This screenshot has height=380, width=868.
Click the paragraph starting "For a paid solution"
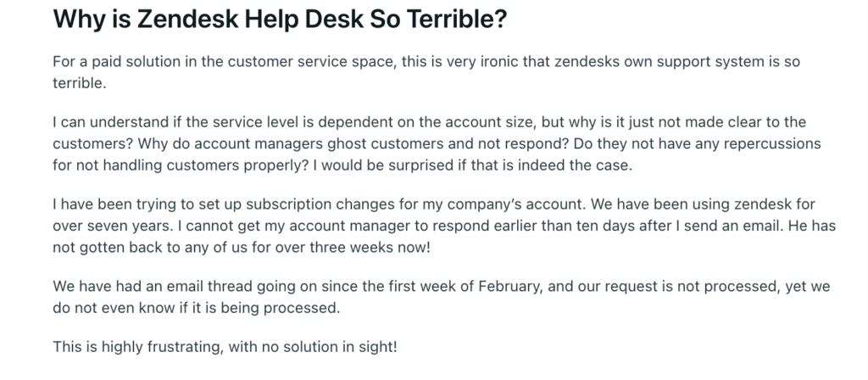tap(426, 72)
